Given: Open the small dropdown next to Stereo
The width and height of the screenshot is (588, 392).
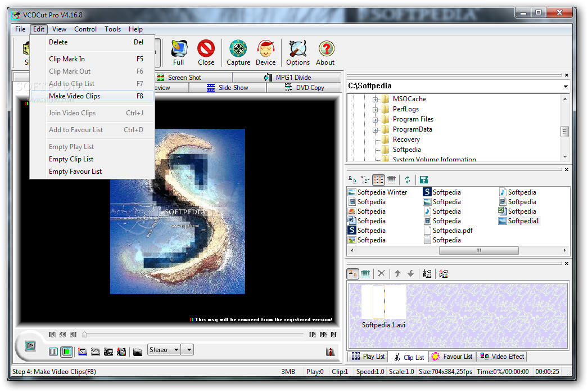Looking at the screenshot, I should (x=189, y=350).
